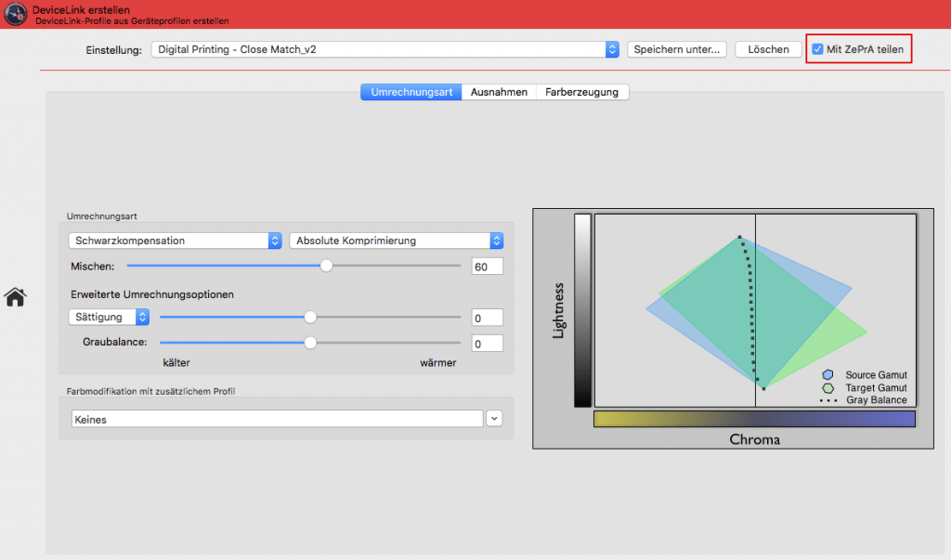Click the Home navigation icon
This screenshot has width=951, height=560.
click(14, 297)
